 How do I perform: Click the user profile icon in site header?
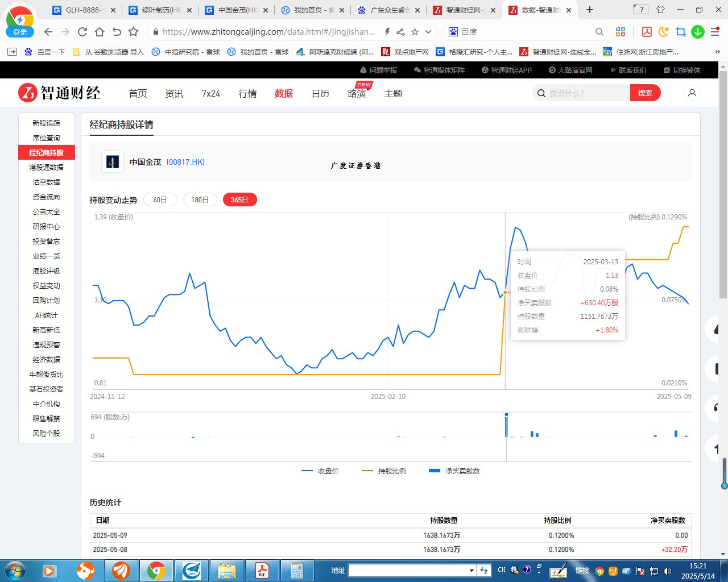tap(692, 93)
